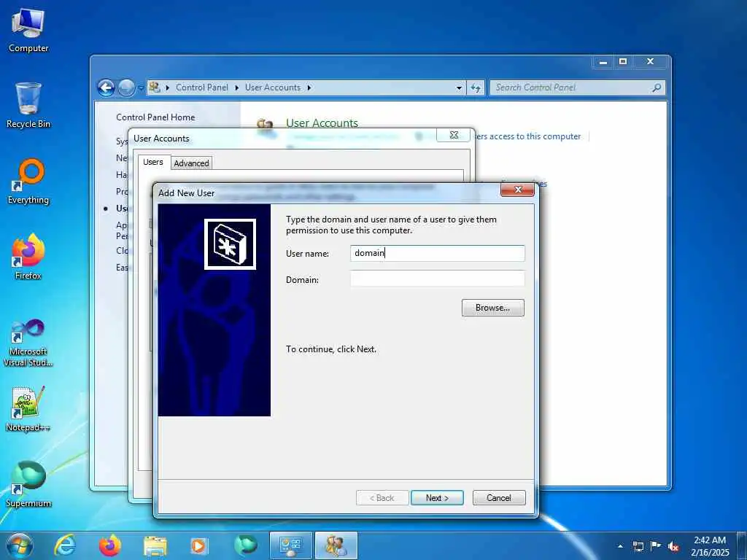This screenshot has width=747, height=560.
Task: Go back in the Control Panel window
Action: click(x=107, y=87)
